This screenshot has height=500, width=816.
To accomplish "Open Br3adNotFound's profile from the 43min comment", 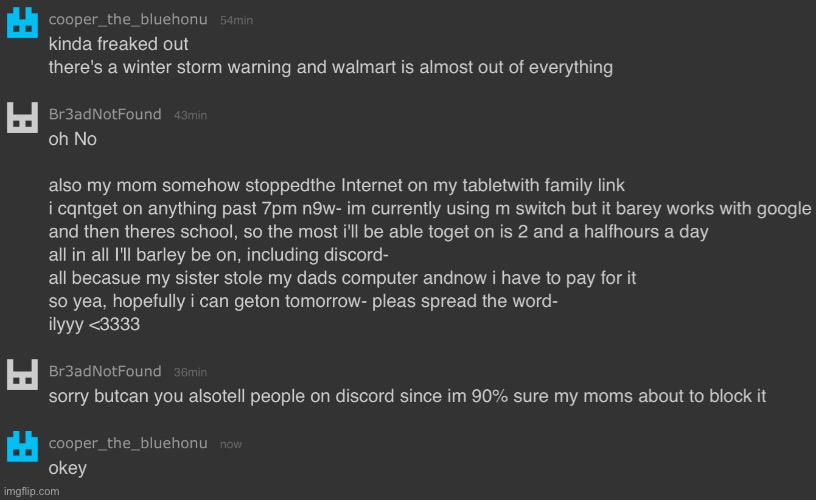I will click(105, 114).
